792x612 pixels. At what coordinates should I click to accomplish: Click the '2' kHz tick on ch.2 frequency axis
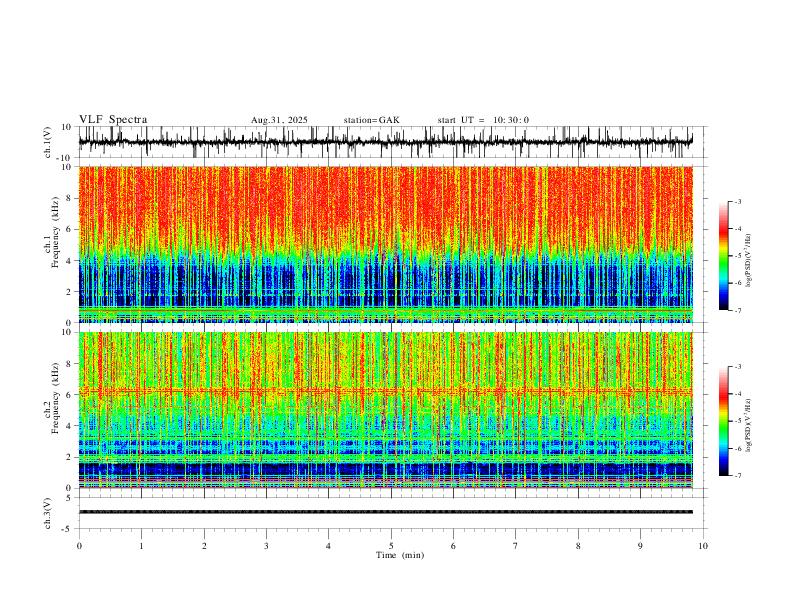coord(70,457)
